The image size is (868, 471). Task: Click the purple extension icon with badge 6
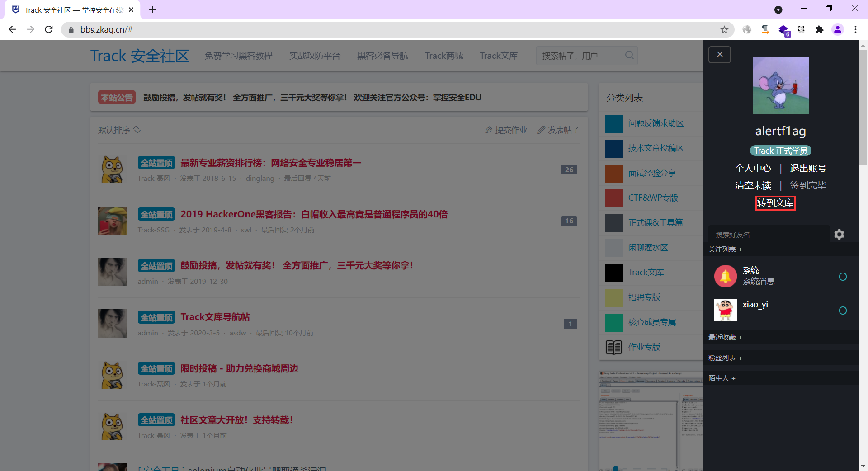(x=783, y=30)
